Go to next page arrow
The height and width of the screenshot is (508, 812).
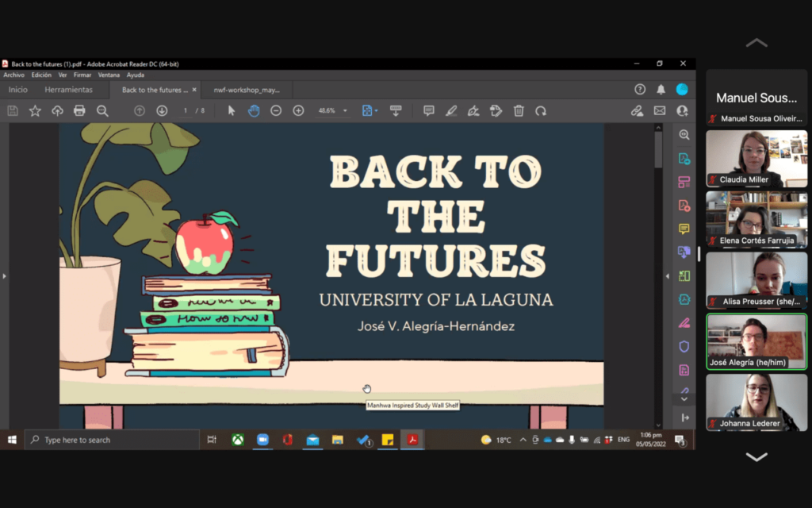click(x=162, y=111)
